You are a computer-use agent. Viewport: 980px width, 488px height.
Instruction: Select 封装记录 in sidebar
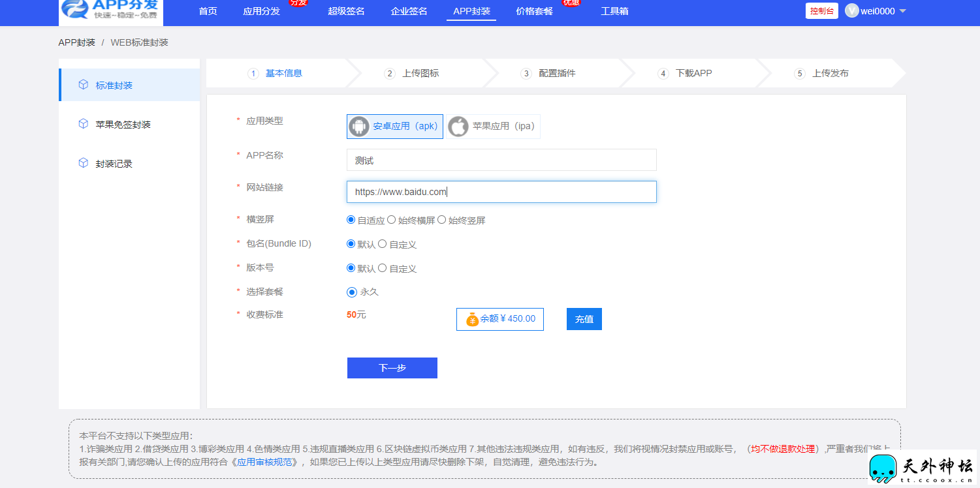click(x=129, y=163)
